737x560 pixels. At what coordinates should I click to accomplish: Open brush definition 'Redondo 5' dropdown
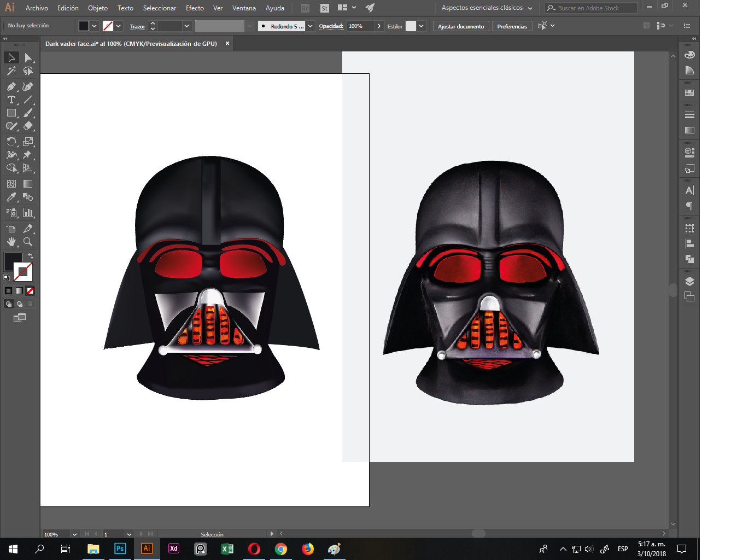pyautogui.click(x=311, y=26)
